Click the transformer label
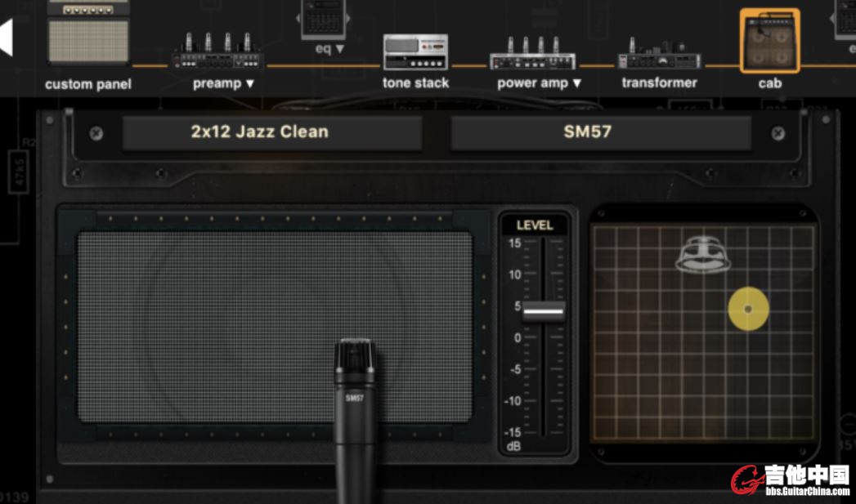The width and height of the screenshot is (856, 504). [660, 83]
